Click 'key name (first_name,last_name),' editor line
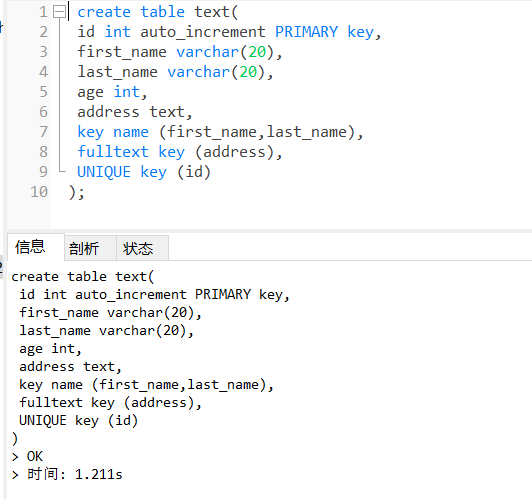This screenshot has height=499, width=532. (220, 132)
